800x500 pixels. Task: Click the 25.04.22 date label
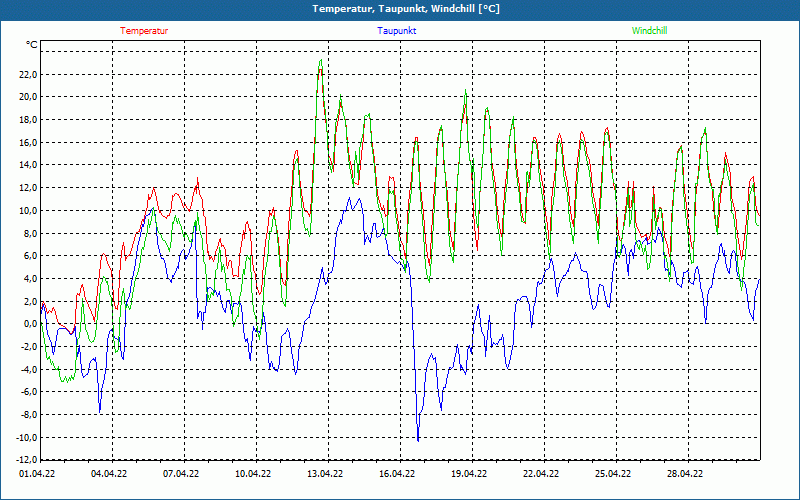click(613, 474)
